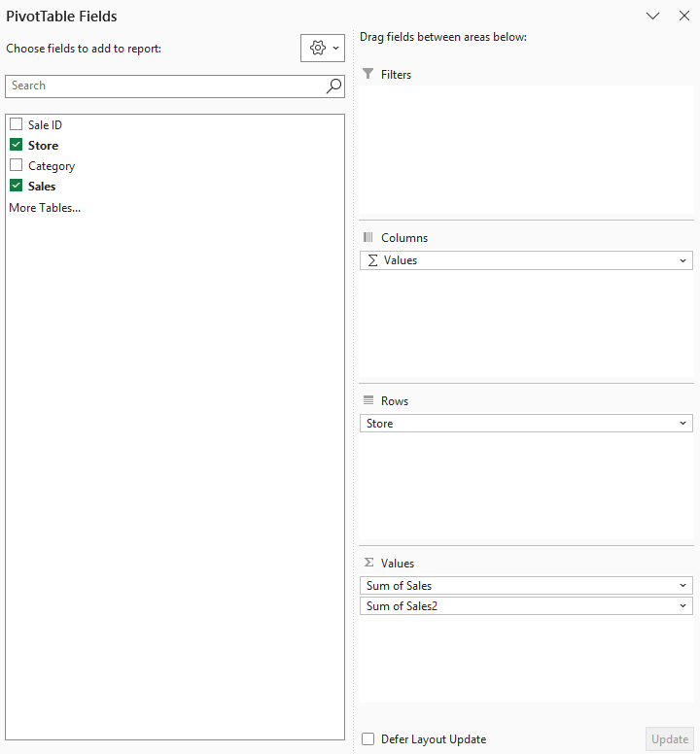The height and width of the screenshot is (754, 700).
Task: Enable Defer Layout Update
Action: (x=368, y=738)
